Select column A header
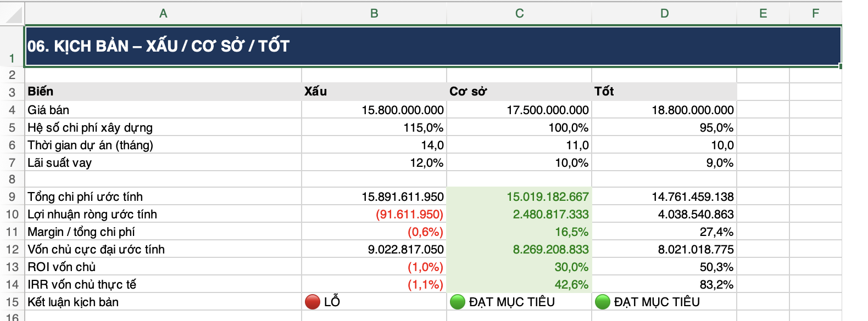The height and width of the screenshot is (321, 868). point(163,14)
